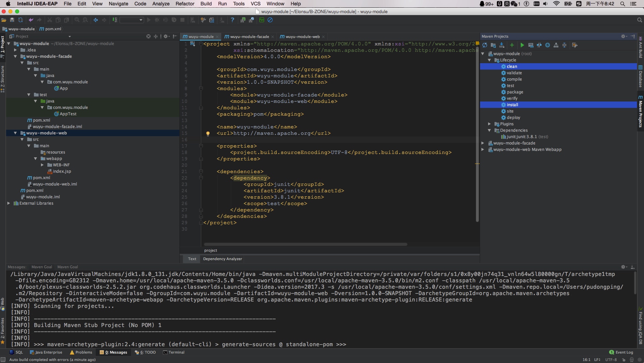Screen dimensions: 644x363
Task: Click the Messages panel vertical scrollbar
Action: click(635, 283)
